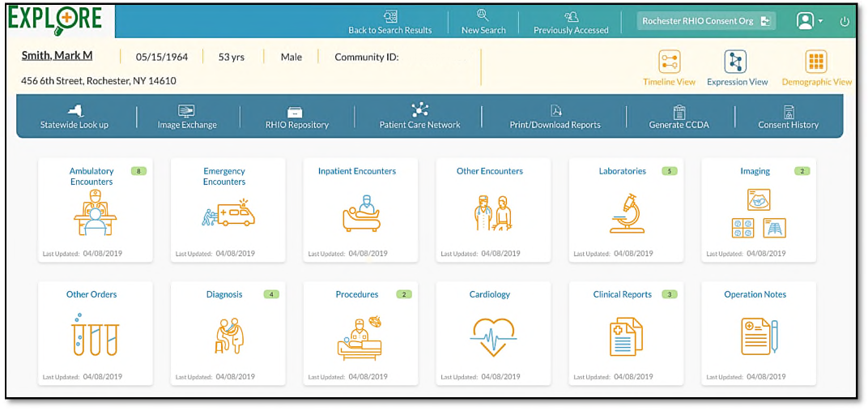The height and width of the screenshot is (411, 868).
Task: Open the Clinical Reports title link
Action: point(622,295)
